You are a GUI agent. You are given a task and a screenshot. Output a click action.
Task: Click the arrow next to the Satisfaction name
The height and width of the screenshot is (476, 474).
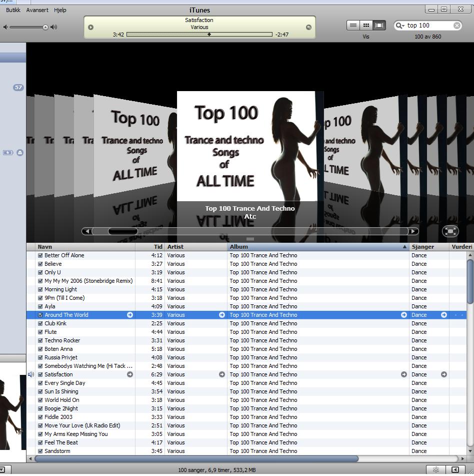[130, 374]
